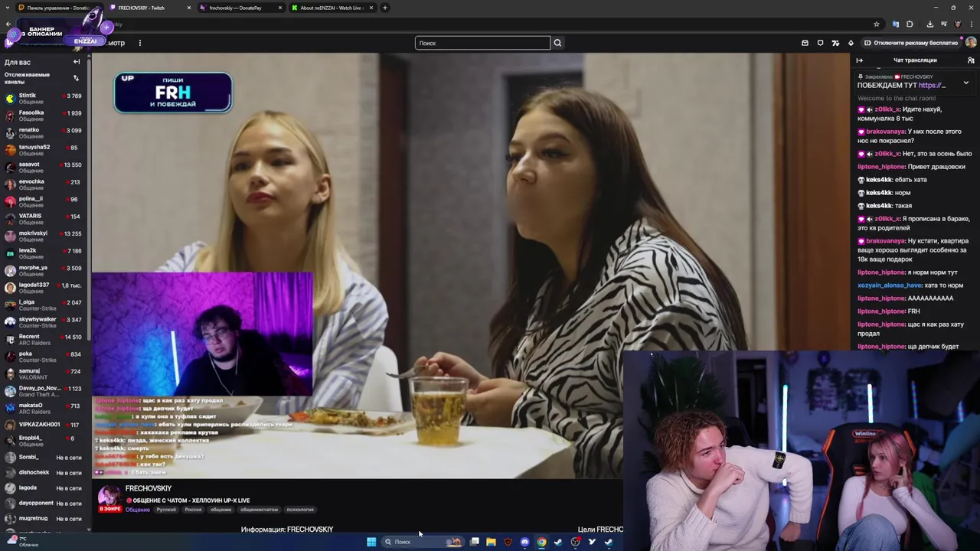Go back using the browser back arrow

click(x=8, y=24)
